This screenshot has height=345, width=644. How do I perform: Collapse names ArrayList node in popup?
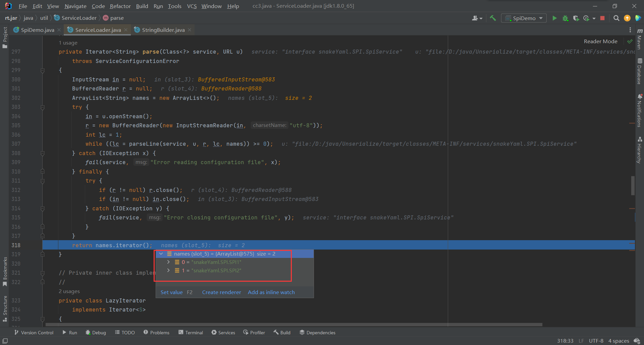pos(161,254)
